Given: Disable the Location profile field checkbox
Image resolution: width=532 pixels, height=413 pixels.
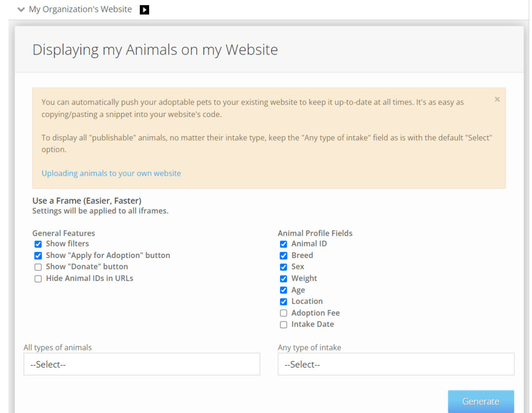Looking at the screenshot, I should point(283,302).
